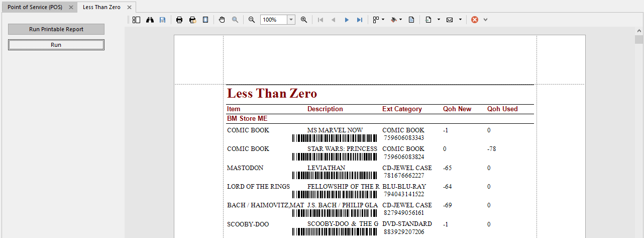Click barcode number 883929207206

[x=404, y=232]
